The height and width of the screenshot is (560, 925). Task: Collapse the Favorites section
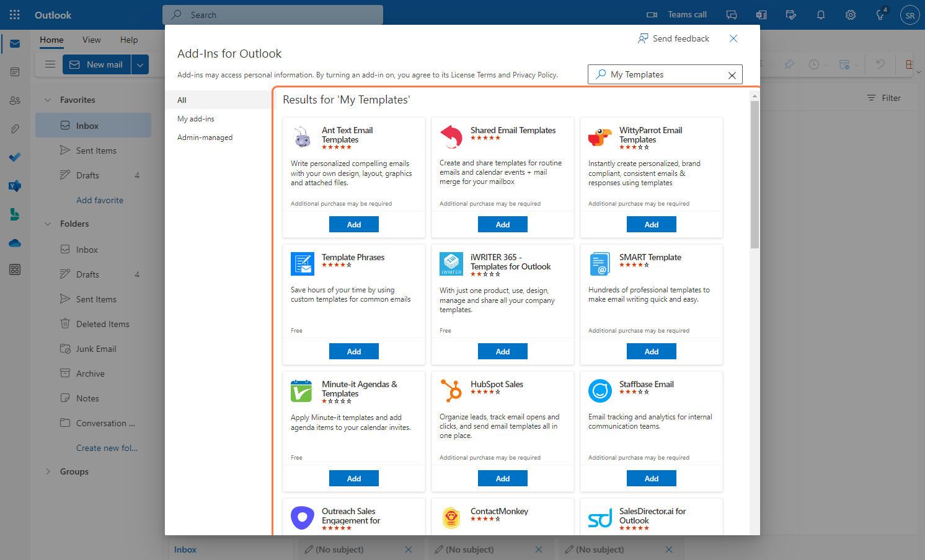pos(48,100)
